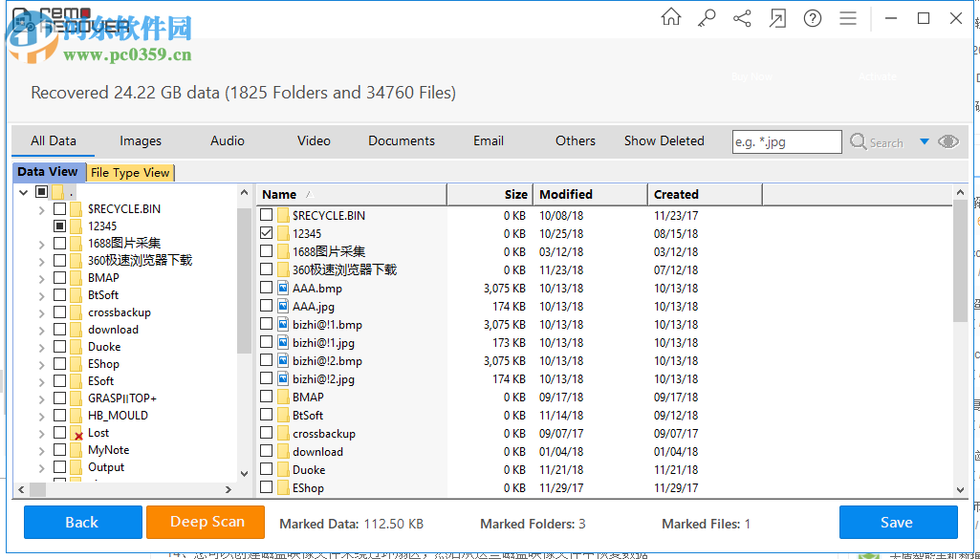Open the hamburger menu icon
Image resolution: width=980 pixels, height=559 pixels.
click(x=847, y=17)
